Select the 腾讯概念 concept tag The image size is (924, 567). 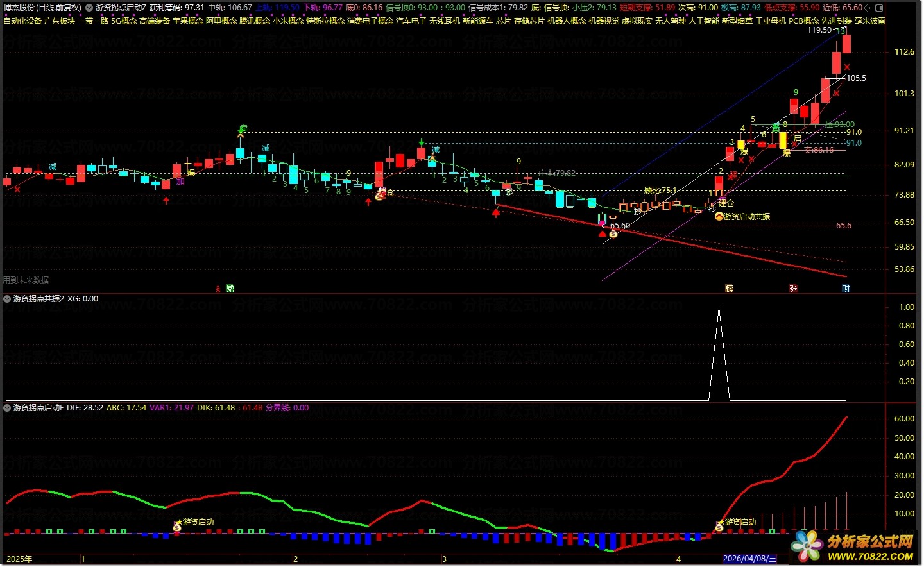coord(255,21)
